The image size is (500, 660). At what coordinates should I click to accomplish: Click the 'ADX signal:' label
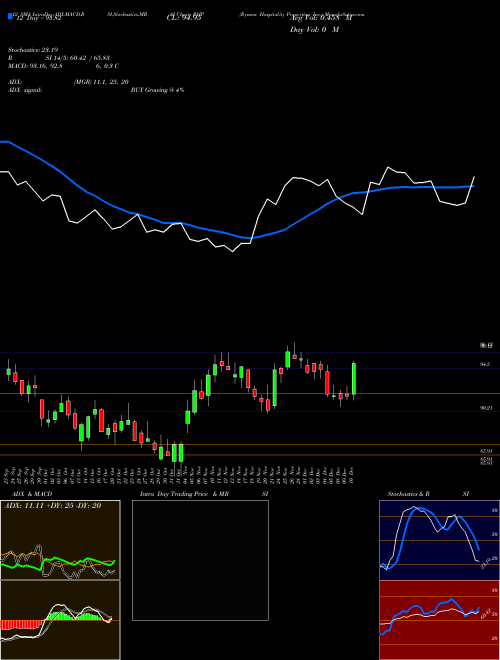click(25, 90)
